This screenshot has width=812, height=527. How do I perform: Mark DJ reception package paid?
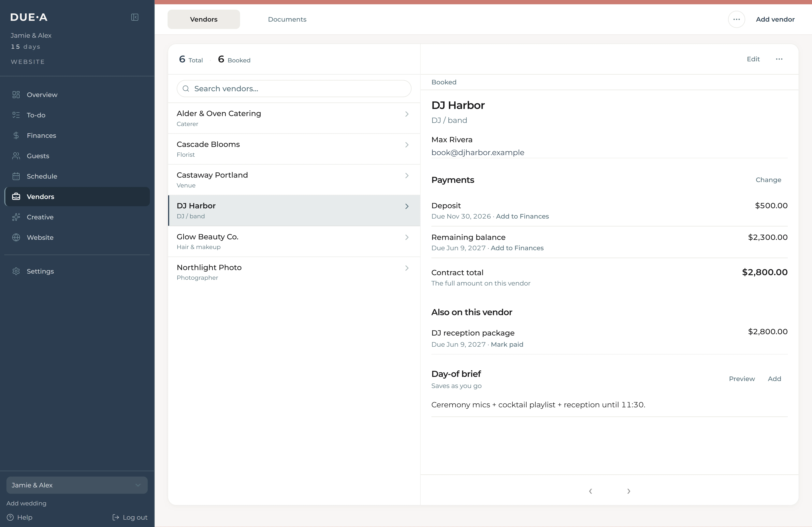pos(507,345)
